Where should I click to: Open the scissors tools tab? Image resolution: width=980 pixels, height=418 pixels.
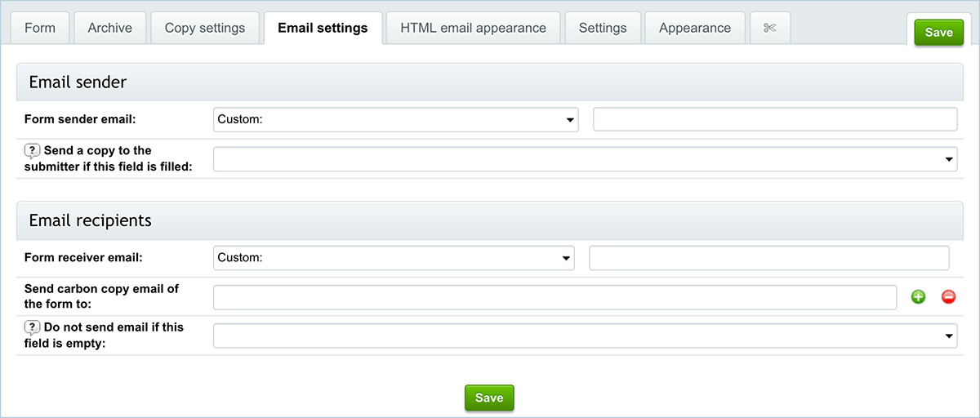[x=769, y=28]
